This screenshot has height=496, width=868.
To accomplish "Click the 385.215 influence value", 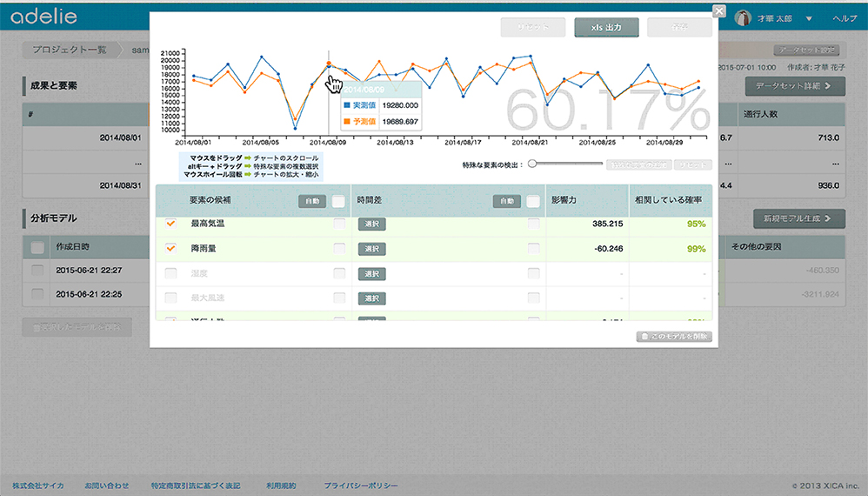I will 607,224.
